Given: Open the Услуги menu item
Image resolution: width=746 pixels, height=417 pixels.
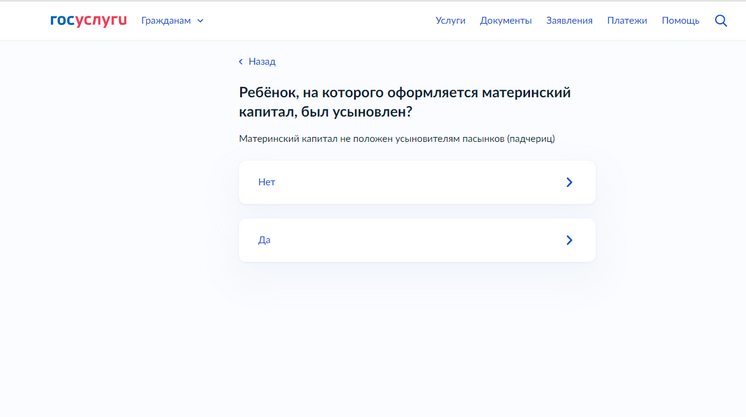Looking at the screenshot, I should (x=450, y=20).
